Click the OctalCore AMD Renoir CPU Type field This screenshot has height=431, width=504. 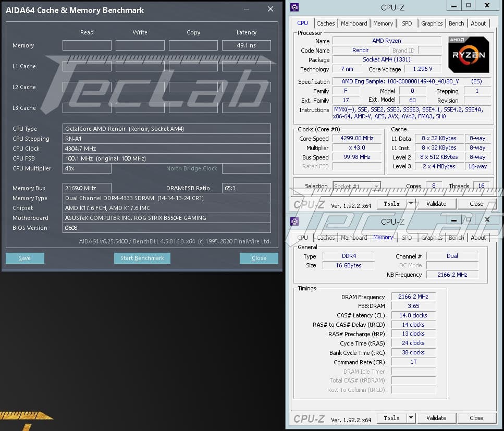[166, 129]
